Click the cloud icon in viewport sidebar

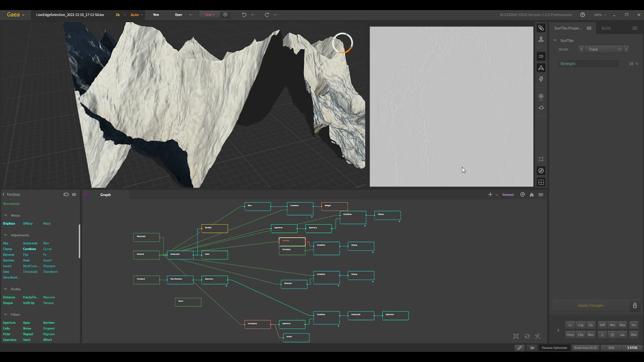click(541, 108)
